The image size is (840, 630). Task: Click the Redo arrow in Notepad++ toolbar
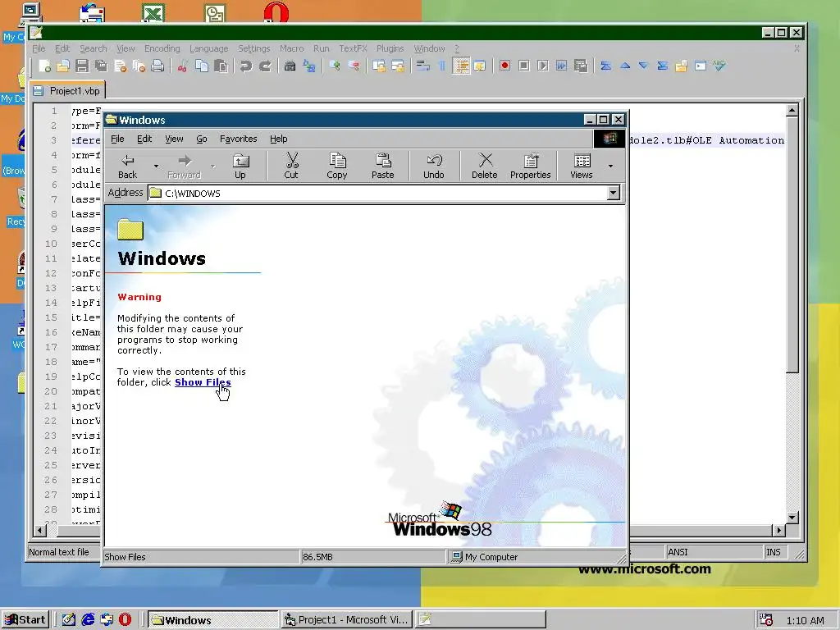[265, 66]
